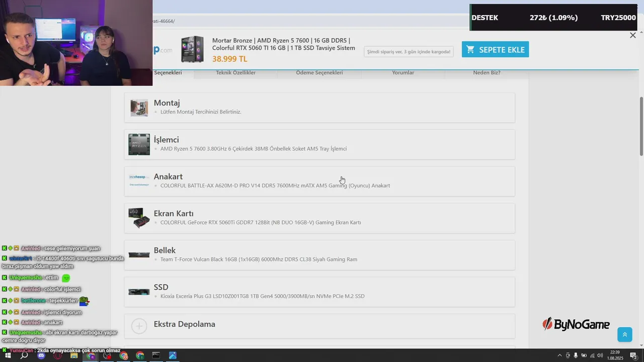Click the Sepete Ekle button
Viewport: 644px width, 362px height.
[495, 49]
